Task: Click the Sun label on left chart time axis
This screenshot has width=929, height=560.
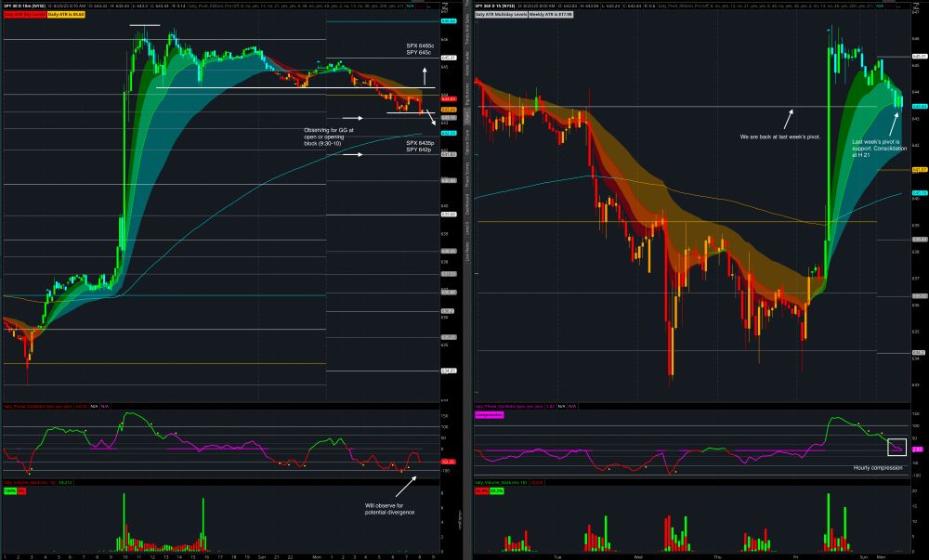Action: [262, 556]
